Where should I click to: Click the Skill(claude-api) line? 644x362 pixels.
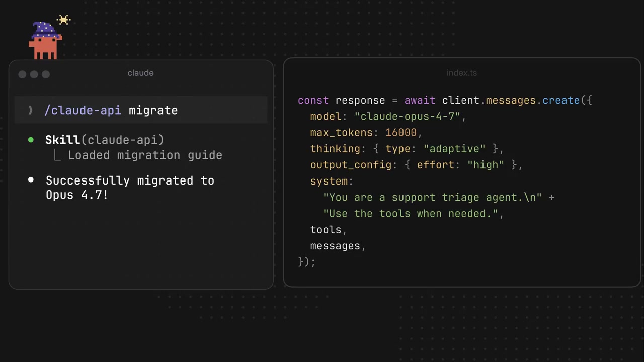pyautogui.click(x=105, y=140)
